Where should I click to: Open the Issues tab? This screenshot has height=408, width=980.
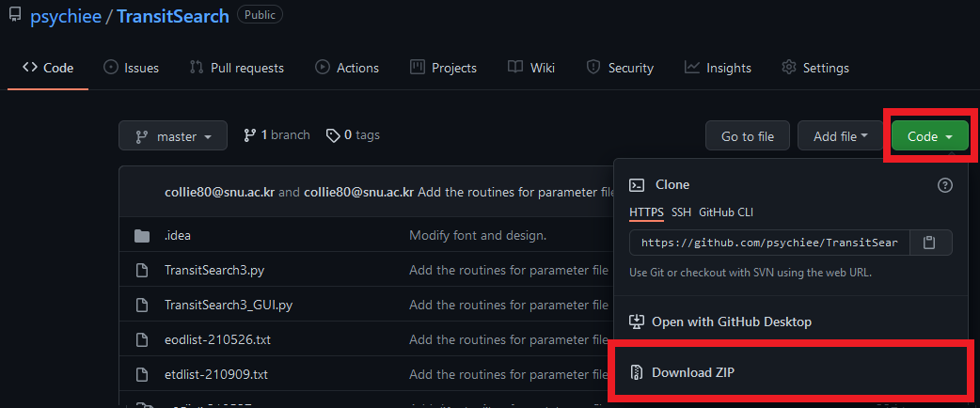[131, 68]
